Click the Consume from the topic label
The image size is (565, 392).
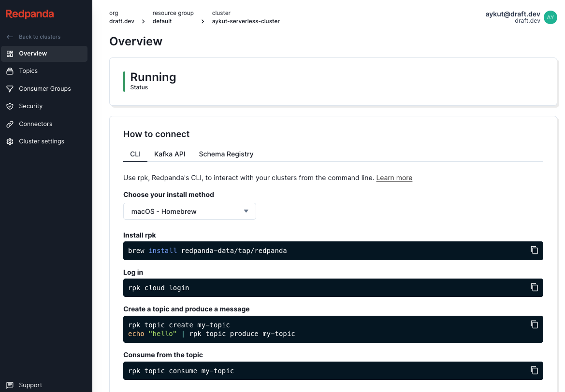tap(163, 355)
